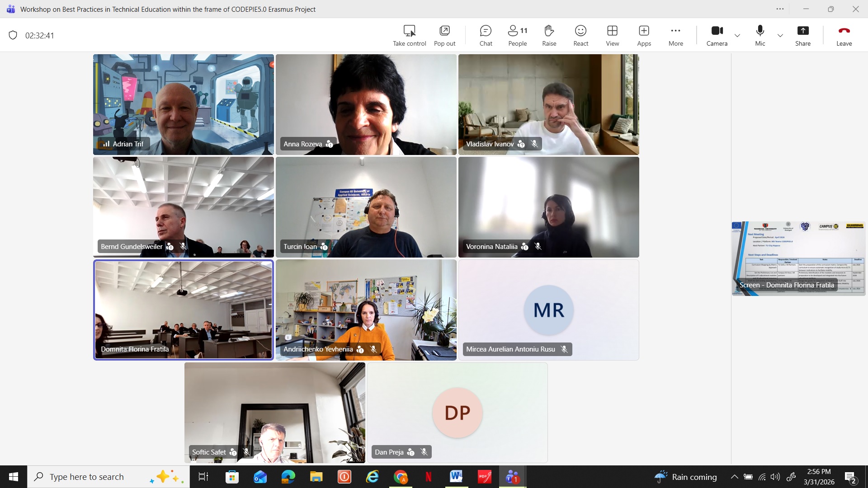This screenshot has width=868, height=488.
Task: Toggle the Mic mute state
Action: click(x=760, y=35)
